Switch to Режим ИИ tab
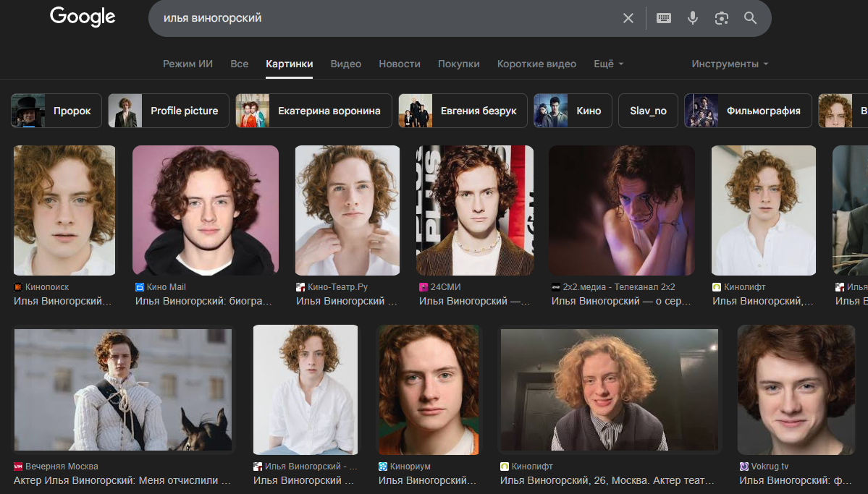868x494 pixels. tap(187, 64)
